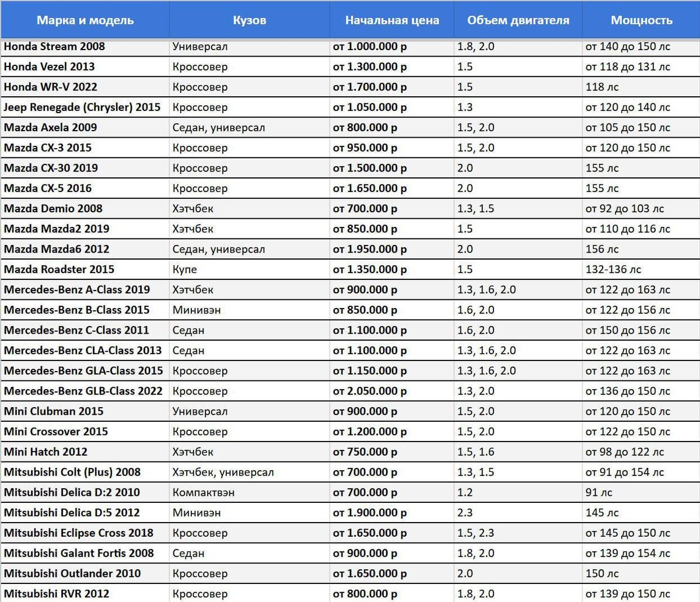Select 'Mitsubishi Galant Fortis 2008' cell
Viewport: 700px width, 602px height.
(x=85, y=553)
